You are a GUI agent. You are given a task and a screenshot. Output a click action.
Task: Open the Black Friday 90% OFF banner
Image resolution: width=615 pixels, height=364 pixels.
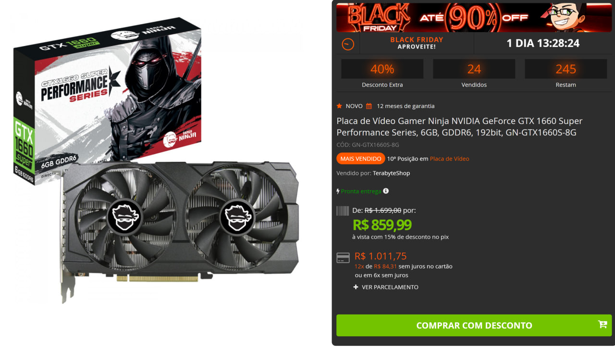click(x=474, y=17)
